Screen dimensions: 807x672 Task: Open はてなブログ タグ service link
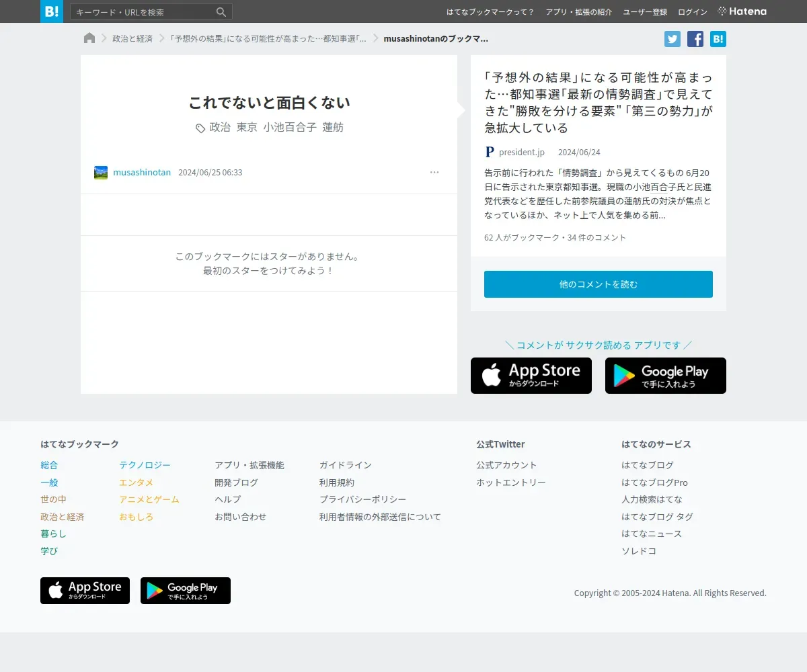coord(657,517)
